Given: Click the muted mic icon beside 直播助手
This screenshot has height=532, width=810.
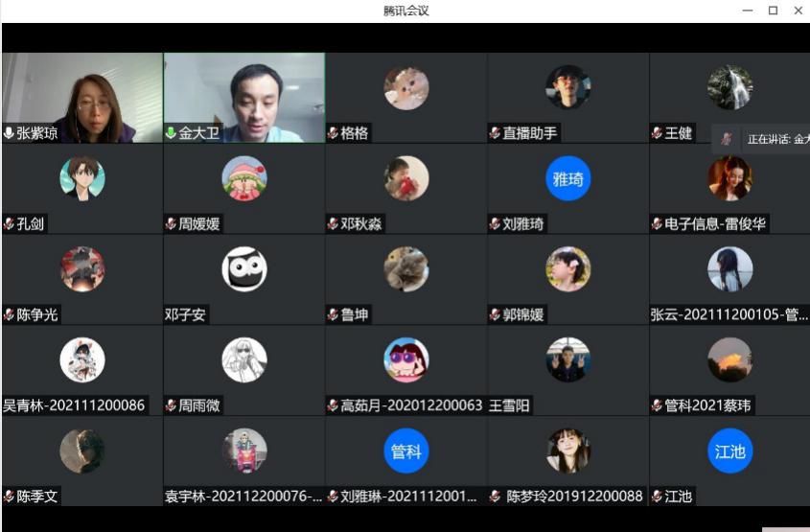Looking at the screenshot, I should point(495,133).
